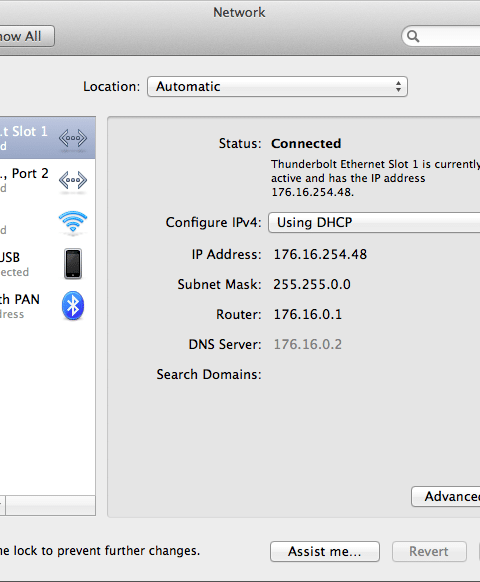
Task: Click the Search Domains label
Action: point(209,374)
